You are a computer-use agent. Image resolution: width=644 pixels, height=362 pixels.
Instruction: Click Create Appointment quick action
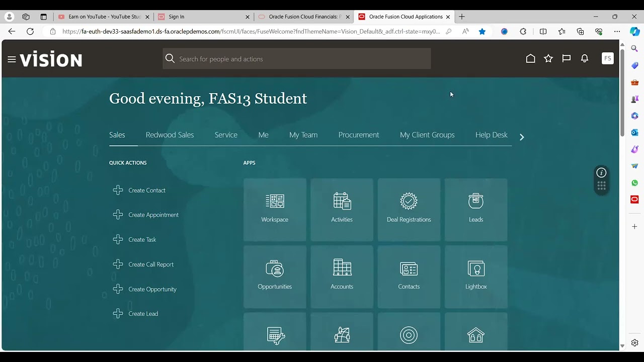tap(153, 215)
